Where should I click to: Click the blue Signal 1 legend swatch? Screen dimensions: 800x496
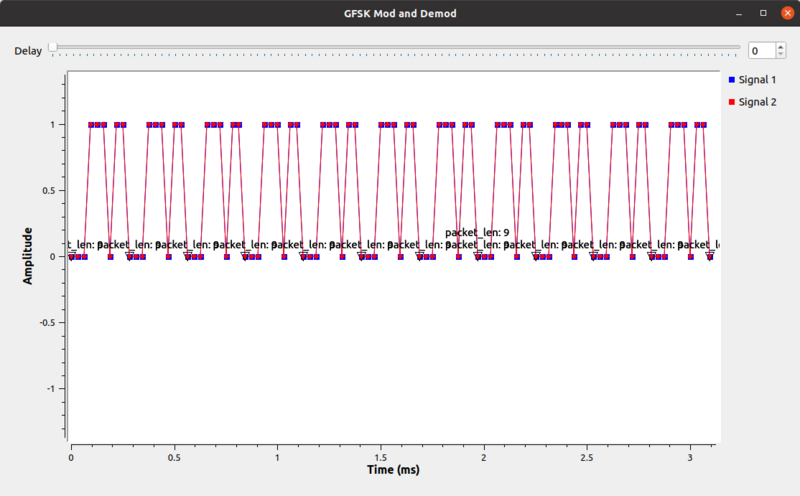coord(732,80)
